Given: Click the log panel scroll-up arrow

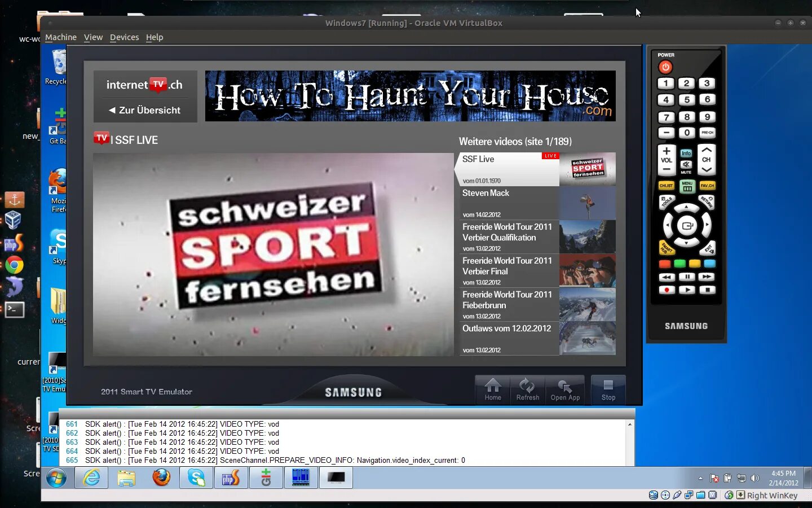Looking at the screenshot, I should coord(630,424).
